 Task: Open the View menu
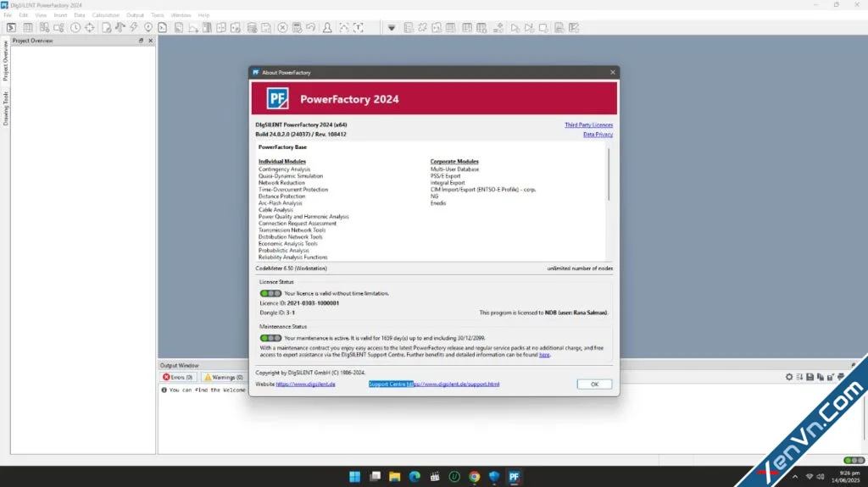click(x=41, y=15)
